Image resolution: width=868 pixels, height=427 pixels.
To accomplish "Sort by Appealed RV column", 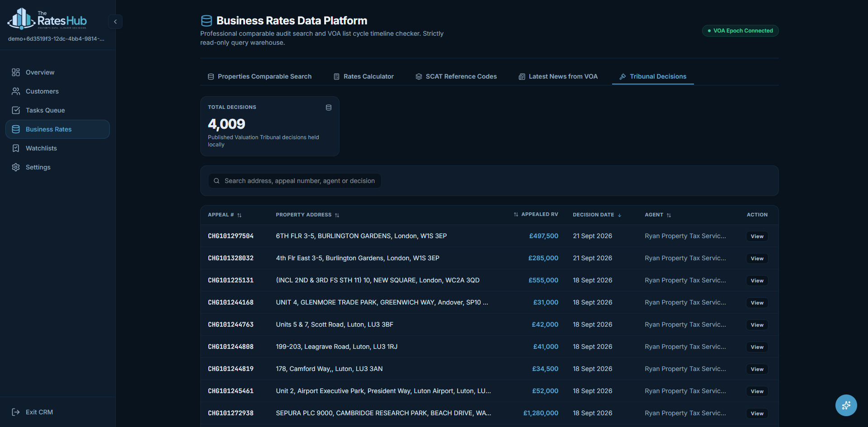I will point(536,215).
